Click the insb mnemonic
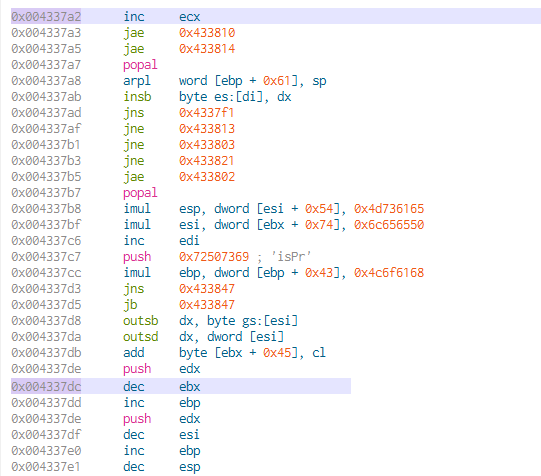541x476 pixels. pos(137,97)
